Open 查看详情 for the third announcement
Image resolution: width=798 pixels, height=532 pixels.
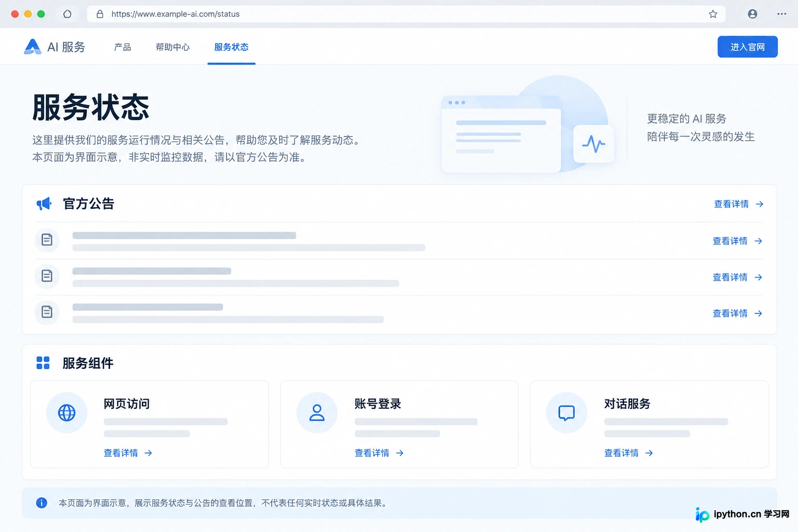click(x=738, y=313)
